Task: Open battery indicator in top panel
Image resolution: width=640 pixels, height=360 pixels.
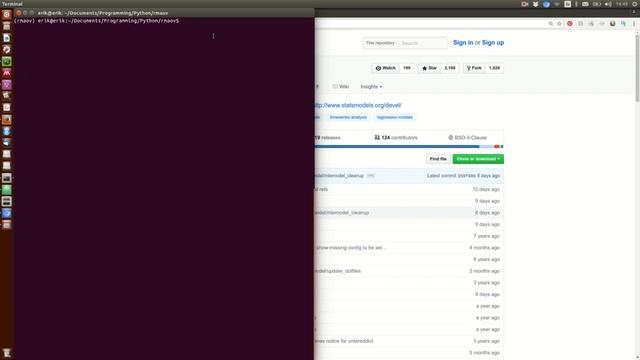Action: point(597,4)
